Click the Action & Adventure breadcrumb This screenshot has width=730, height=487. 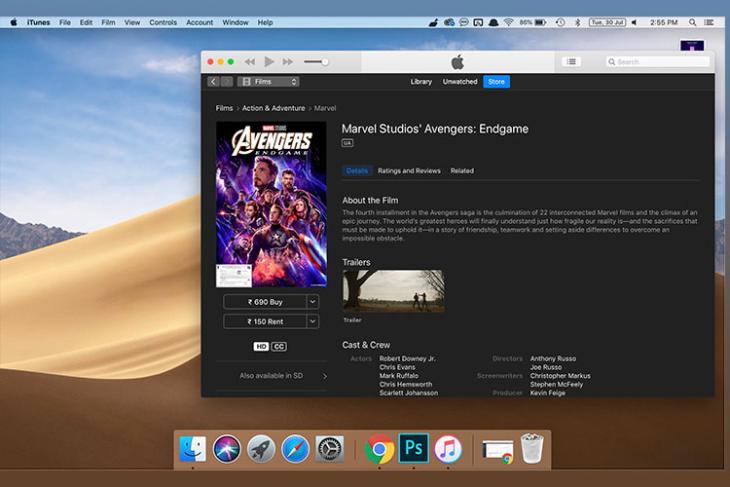273,108
